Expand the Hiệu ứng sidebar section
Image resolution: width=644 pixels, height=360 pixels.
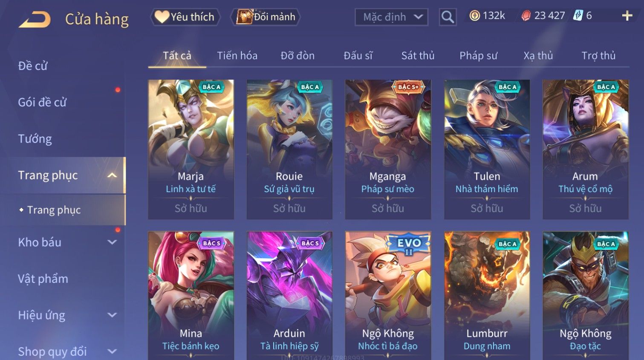tap(112, 315)
